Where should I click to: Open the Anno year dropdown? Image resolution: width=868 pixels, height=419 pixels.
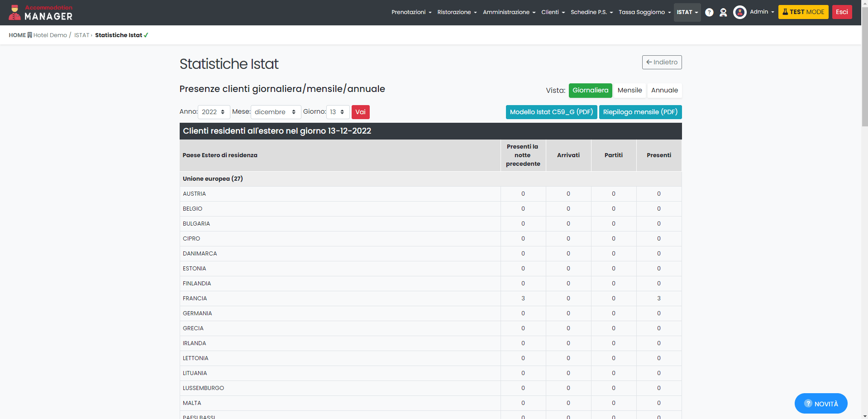[214, 112]
